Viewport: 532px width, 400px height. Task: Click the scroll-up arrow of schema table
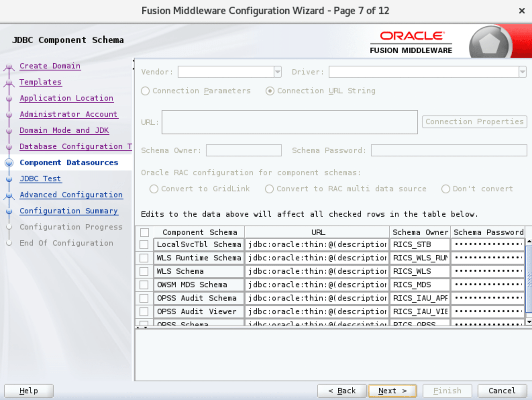(529, 241)
